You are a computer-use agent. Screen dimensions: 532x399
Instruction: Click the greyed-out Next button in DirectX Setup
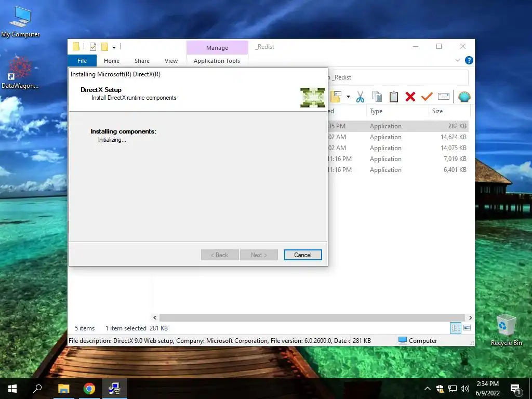coord(259,255)
